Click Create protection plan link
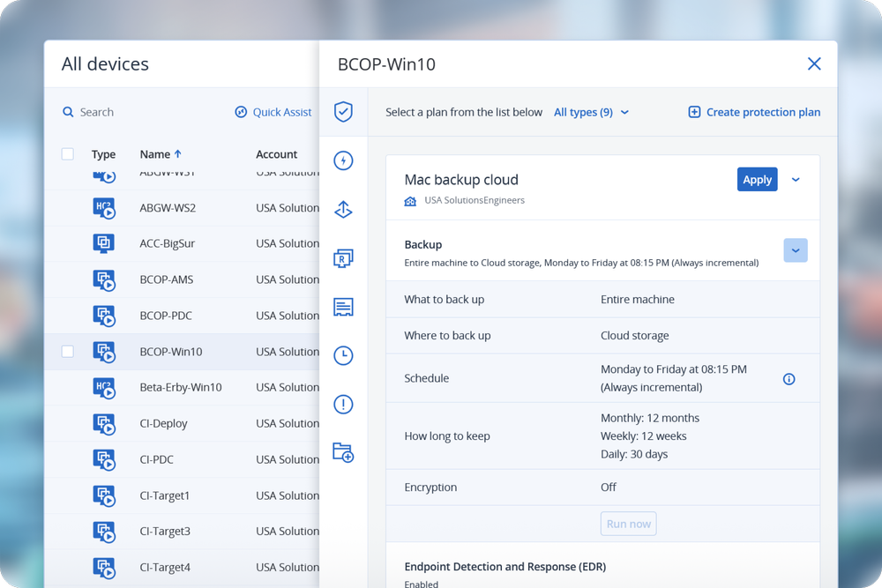Viewport: 882px width, 588px height. (x=754, y=112)
